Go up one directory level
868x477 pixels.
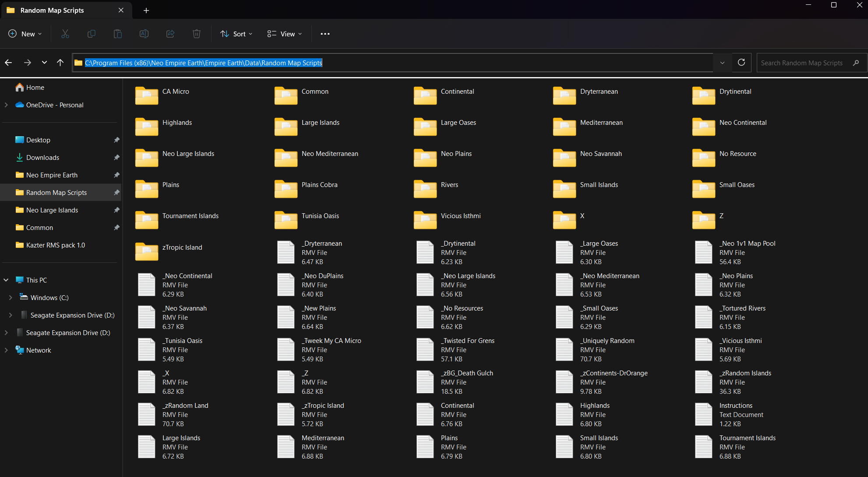(60, 63)
